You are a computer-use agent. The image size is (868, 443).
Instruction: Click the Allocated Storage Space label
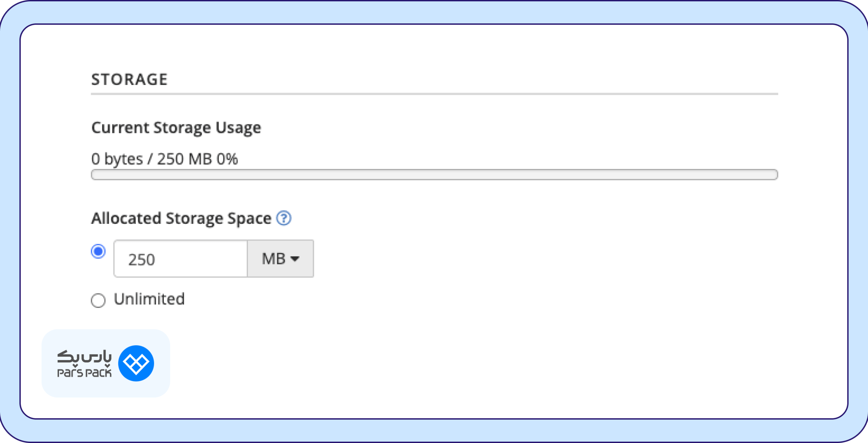[x=181, y=218]
